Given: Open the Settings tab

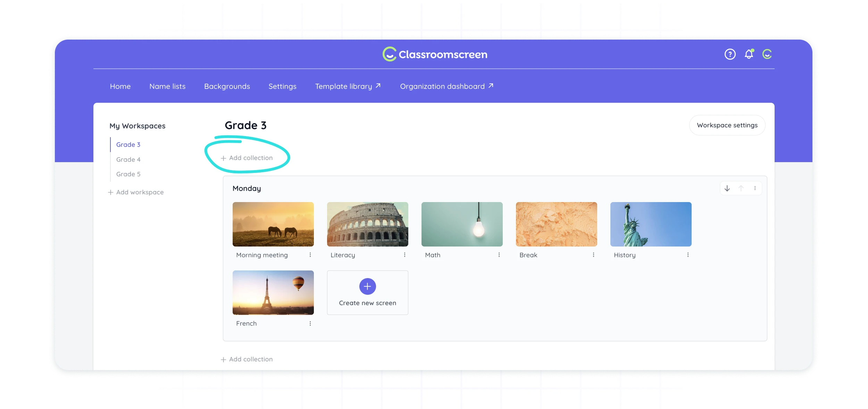Looking at the screenshot, I should (x=282, y=86).
